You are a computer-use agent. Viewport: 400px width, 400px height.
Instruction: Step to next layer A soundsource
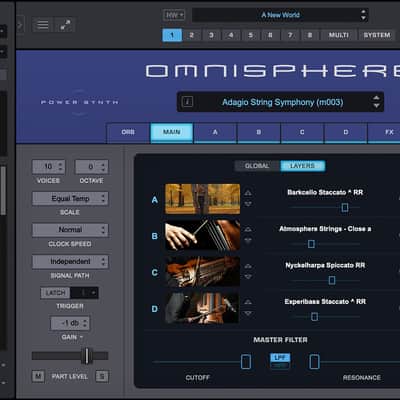click(248, 204)
